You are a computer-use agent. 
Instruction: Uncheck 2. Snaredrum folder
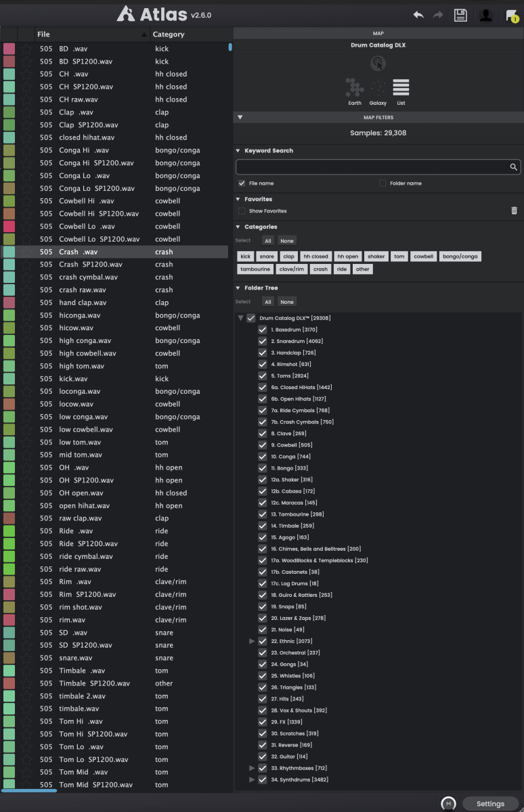point(263,341)
